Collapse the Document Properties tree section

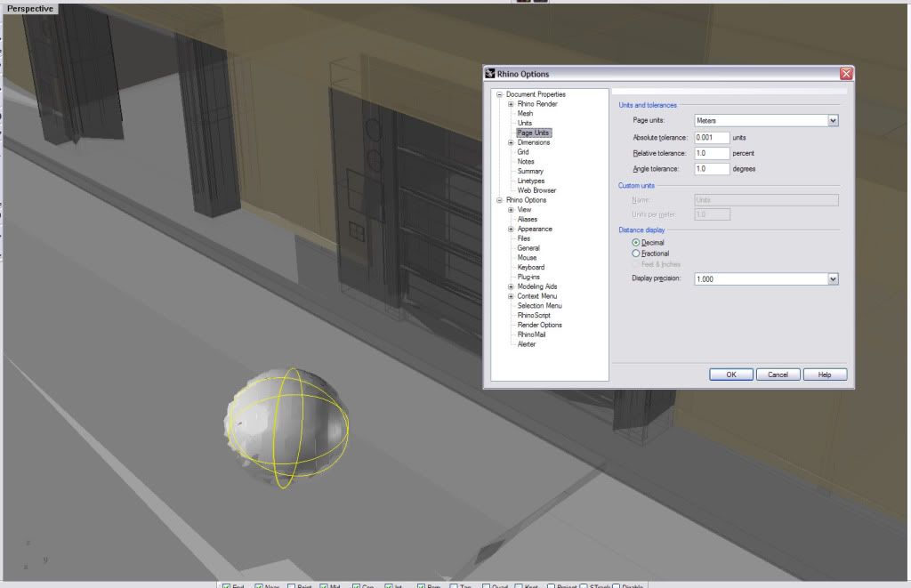coord(499,94)
